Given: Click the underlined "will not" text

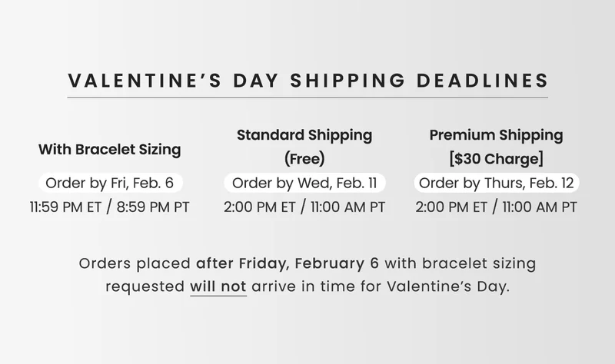Looking at the screenshot, I should 218,288.
